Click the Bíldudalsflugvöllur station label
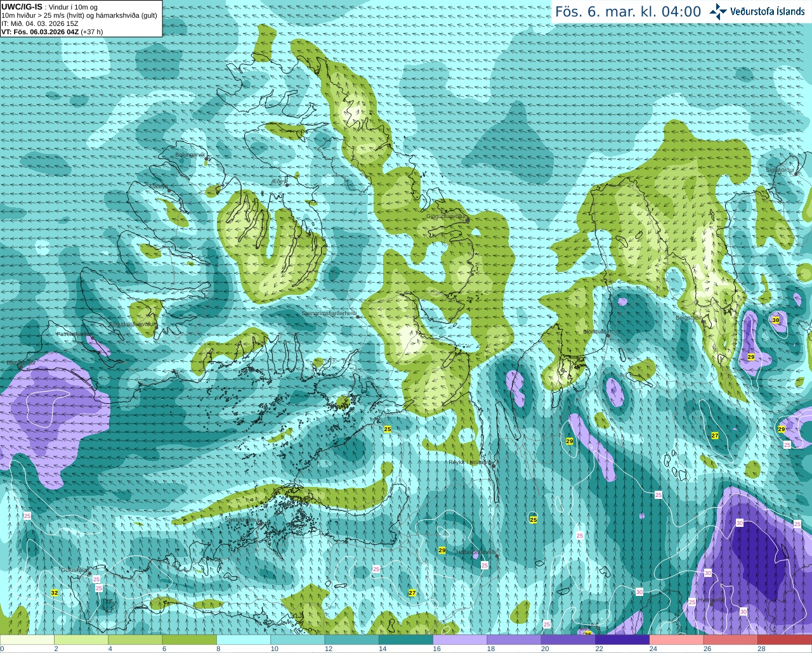The height and width of the screenshot is (653, 812). click(133, 323)
